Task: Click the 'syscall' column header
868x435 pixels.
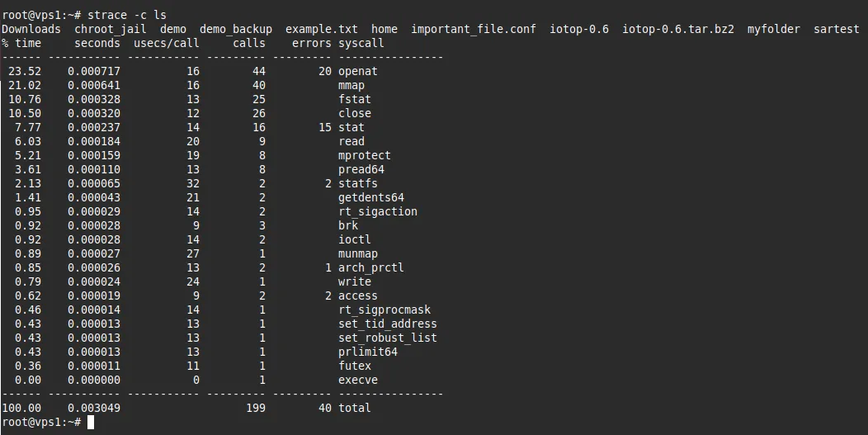Action: (x=361, y=43)
